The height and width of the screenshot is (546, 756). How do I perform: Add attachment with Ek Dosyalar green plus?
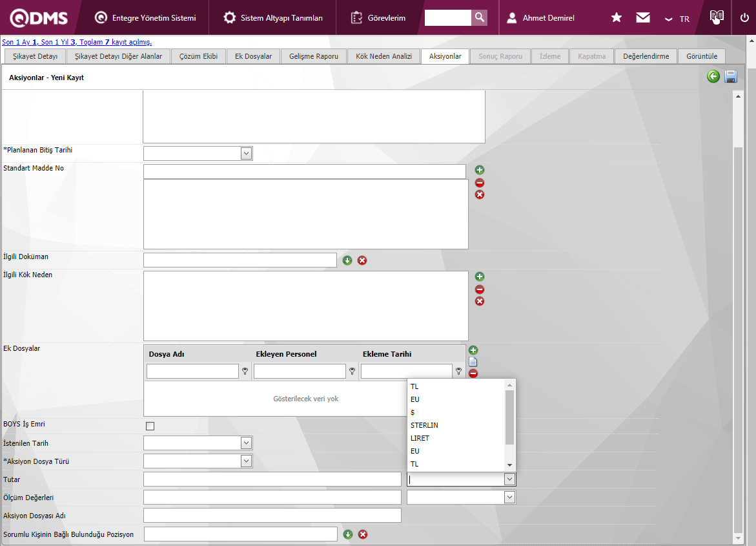pyautogui.click(x=473, y=350)
